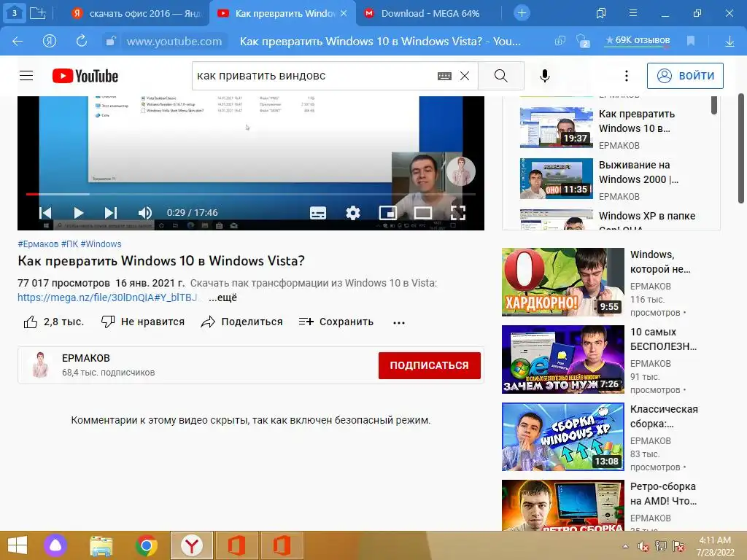Open player settings gear
Viewport: 747px width, 560px height.
tap(353, 212)
